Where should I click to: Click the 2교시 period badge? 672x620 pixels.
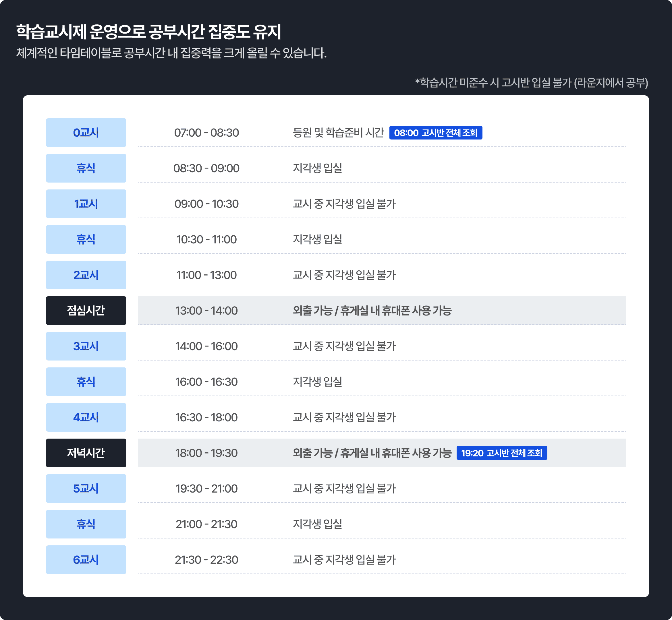point(86,275)
